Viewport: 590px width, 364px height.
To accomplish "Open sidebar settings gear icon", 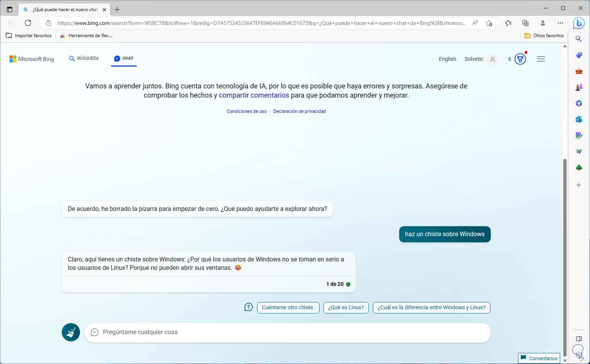I will click(x=579, y=355).
